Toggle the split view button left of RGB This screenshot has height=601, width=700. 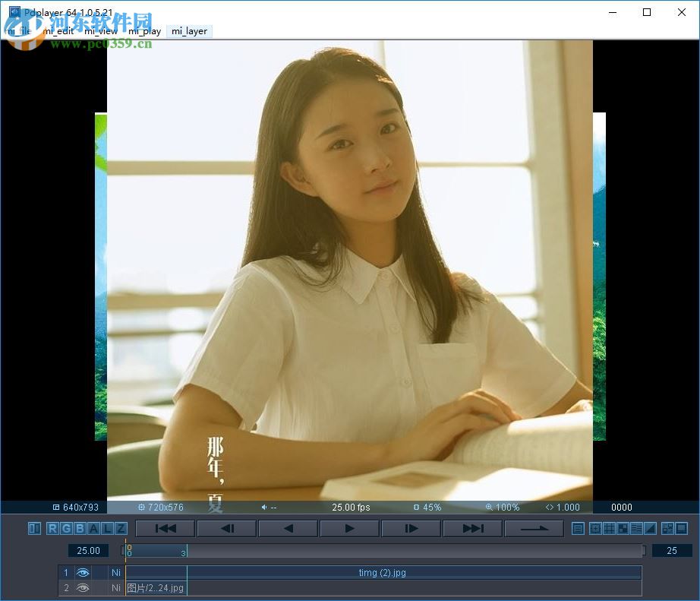[34, 528]
